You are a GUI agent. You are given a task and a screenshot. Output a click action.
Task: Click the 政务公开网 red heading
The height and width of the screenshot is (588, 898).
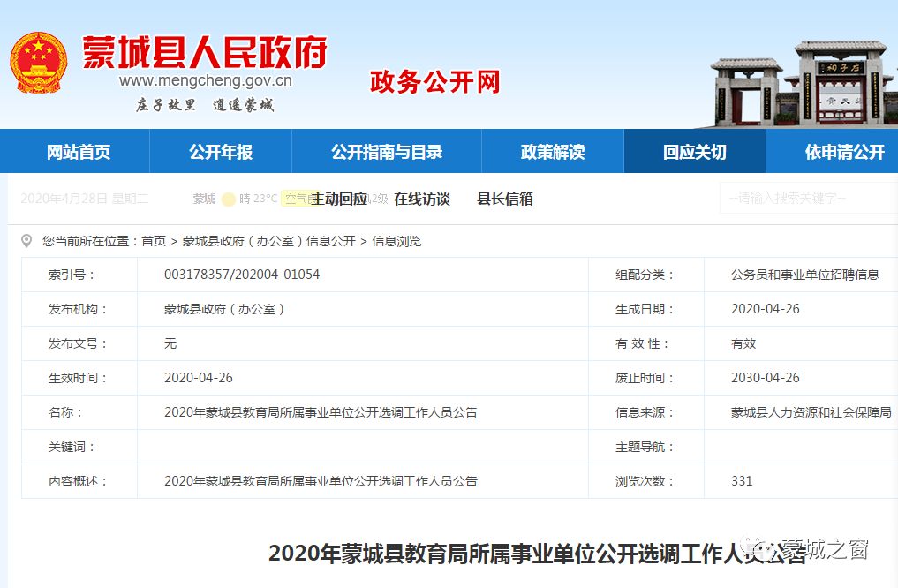(434, 82)
